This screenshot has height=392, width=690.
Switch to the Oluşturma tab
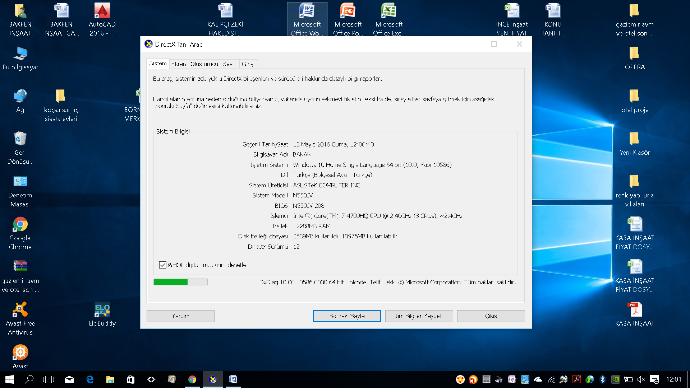click(x=205, y=64)
